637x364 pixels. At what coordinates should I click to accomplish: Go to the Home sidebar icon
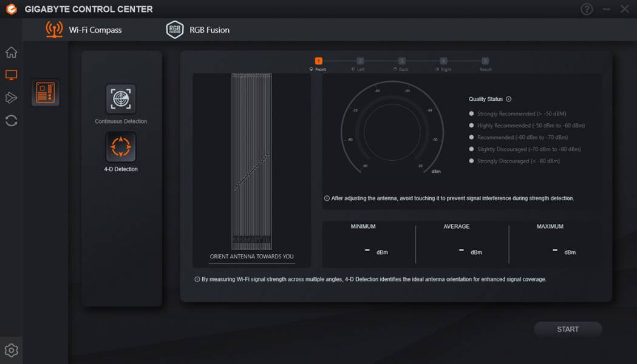[x=12, y=52]
